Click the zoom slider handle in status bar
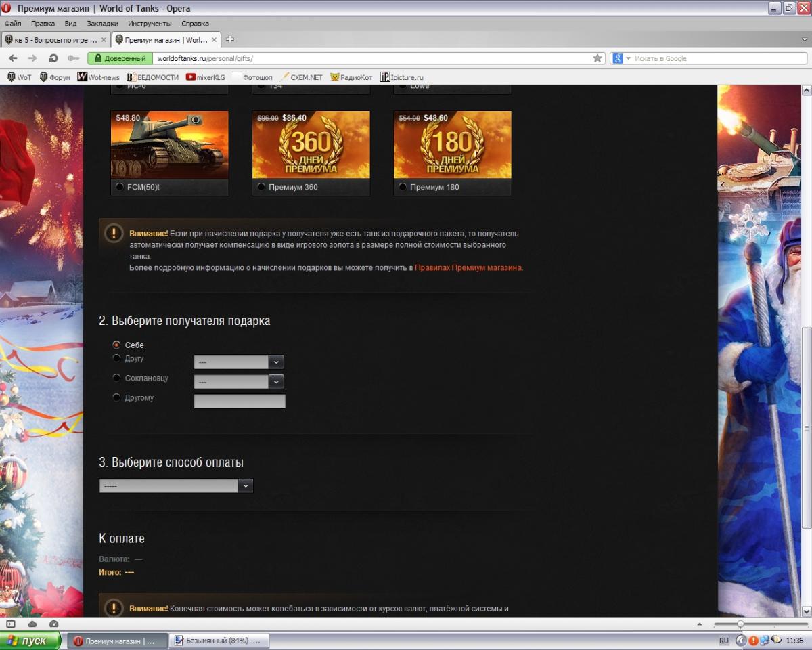The height and width of the screenshot is (650, 812). (740, 624)
